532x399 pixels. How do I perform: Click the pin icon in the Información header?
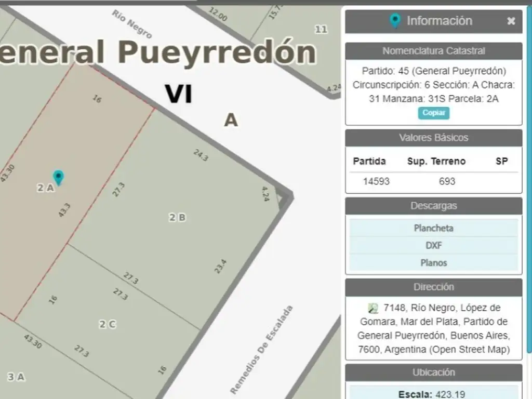point(395,21)
